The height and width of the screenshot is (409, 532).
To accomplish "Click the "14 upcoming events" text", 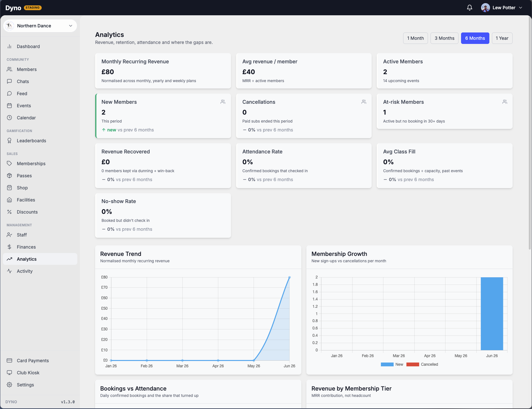I will tap(401, 81).
